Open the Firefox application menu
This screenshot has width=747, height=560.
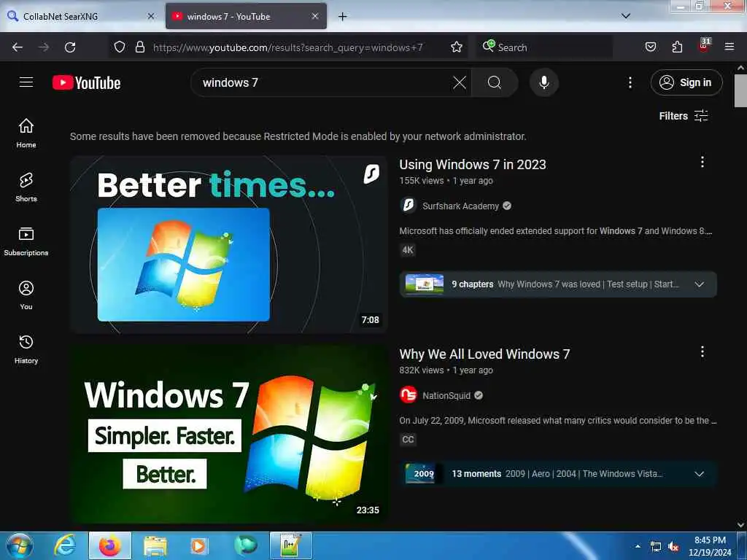pos(729,47)
